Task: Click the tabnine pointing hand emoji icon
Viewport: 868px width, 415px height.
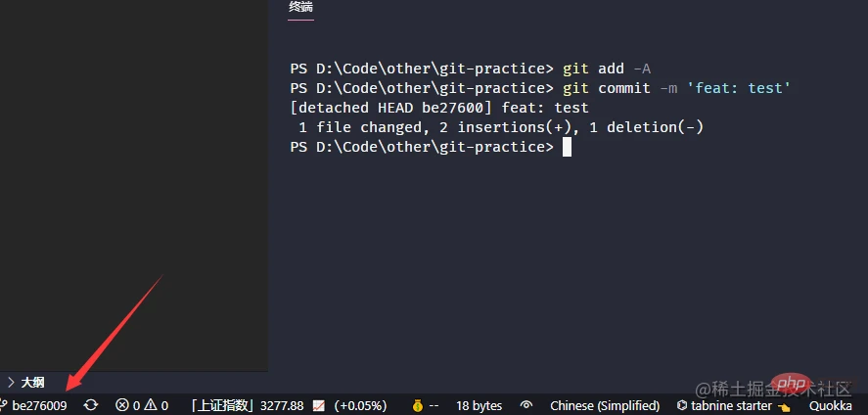Action: pyautogui.click(x=783, y=405)
